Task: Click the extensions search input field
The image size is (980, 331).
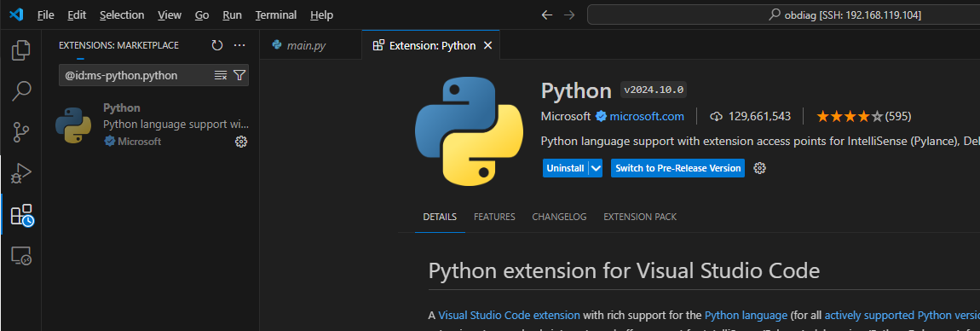Action: point(139,75)
